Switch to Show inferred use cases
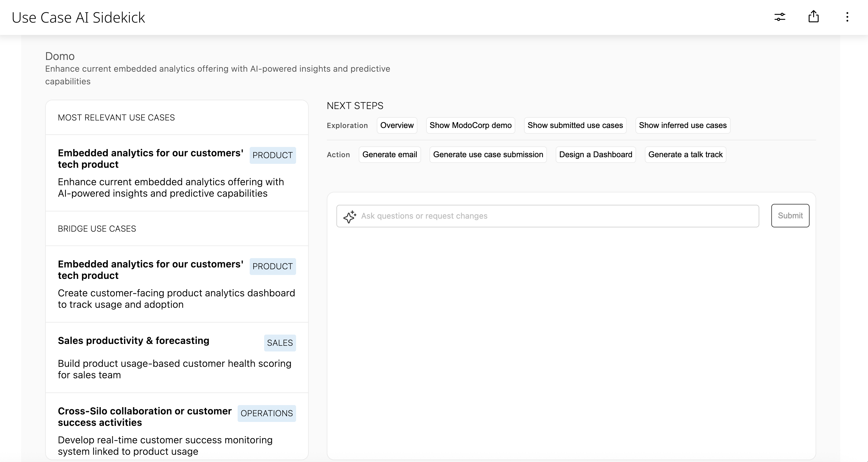Screen dimensions: 868x462 (682, 125)
